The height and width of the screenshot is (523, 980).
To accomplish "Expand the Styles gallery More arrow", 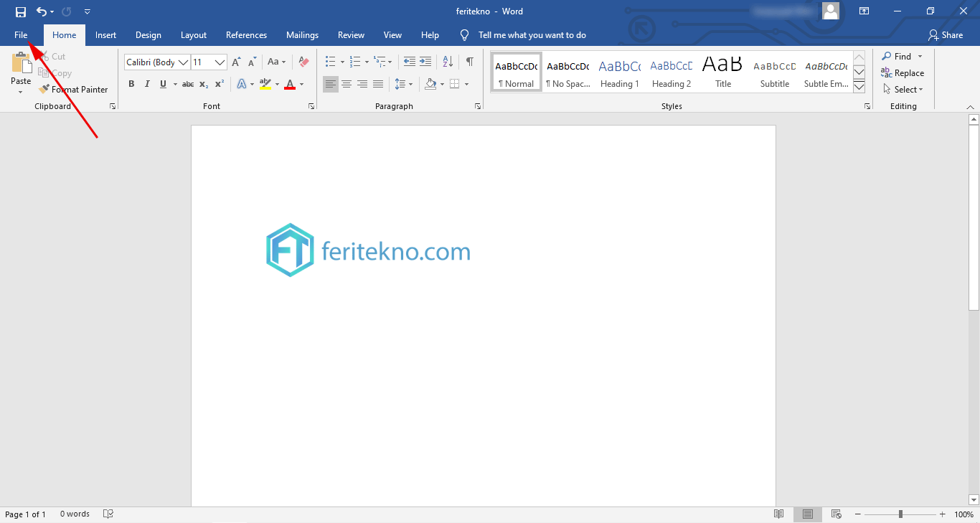I will (x=859, y=87).
